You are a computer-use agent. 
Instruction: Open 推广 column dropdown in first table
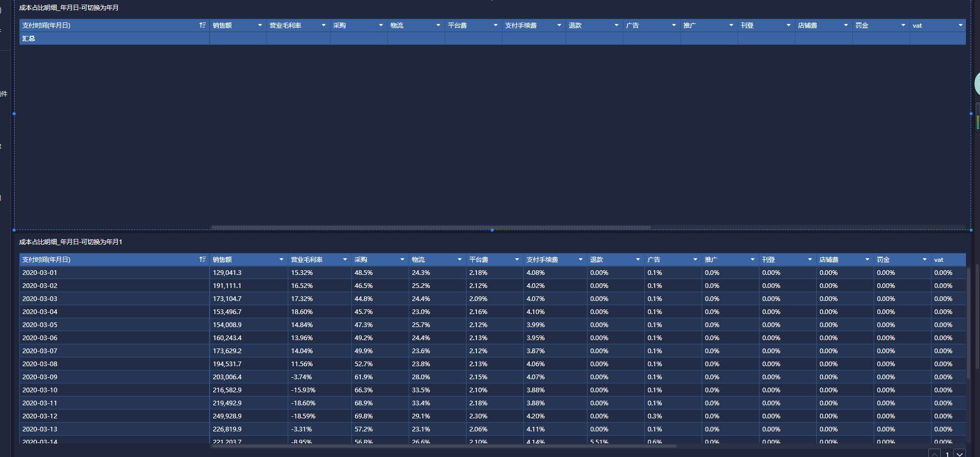click(731, 25)
